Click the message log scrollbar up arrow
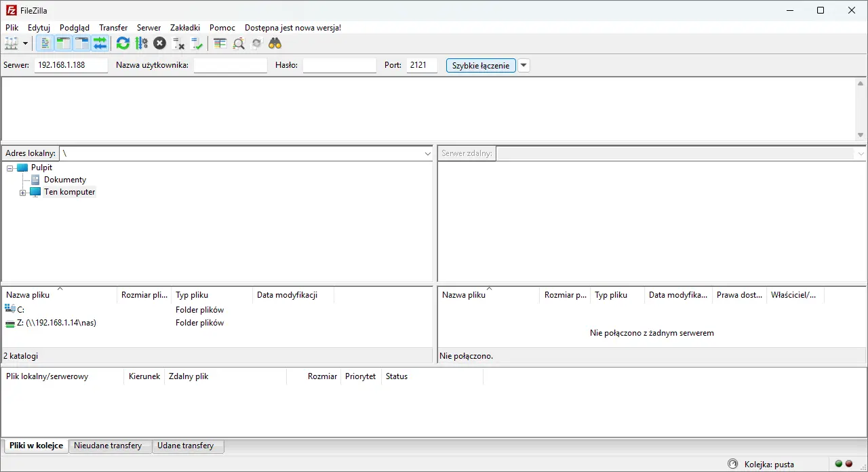The height and width of the screenshot is (472, 868). click(861, 83)
